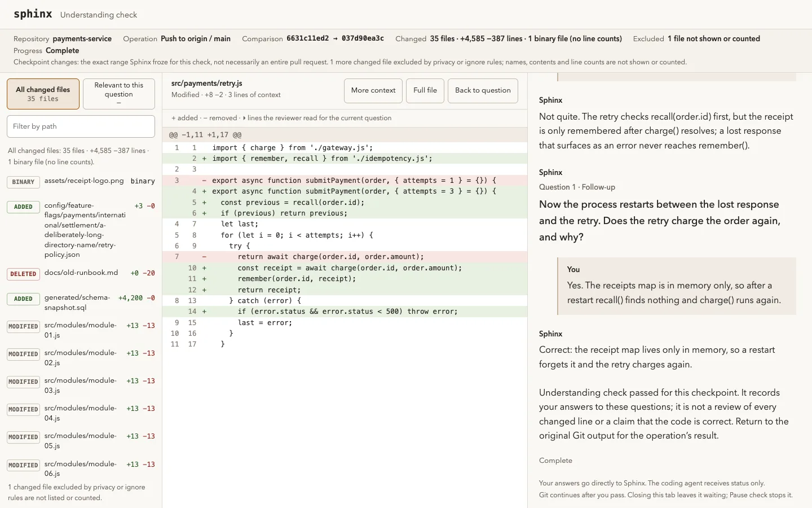This screenshot has height=508, width=812.
Task: Select src/modules/module-05.js
Action: click(x=81, y=441)
